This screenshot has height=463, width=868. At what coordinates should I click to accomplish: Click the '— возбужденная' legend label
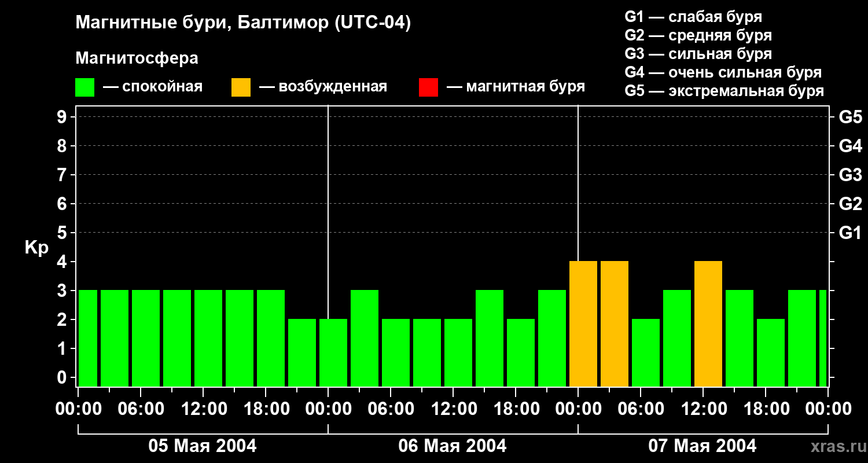click(x=323, y=87)
